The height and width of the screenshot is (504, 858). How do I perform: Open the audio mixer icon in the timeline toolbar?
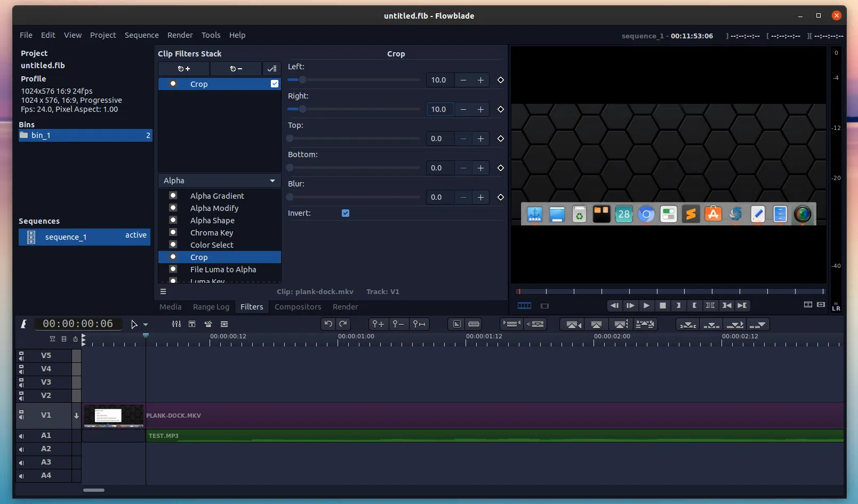pos(177,324)
